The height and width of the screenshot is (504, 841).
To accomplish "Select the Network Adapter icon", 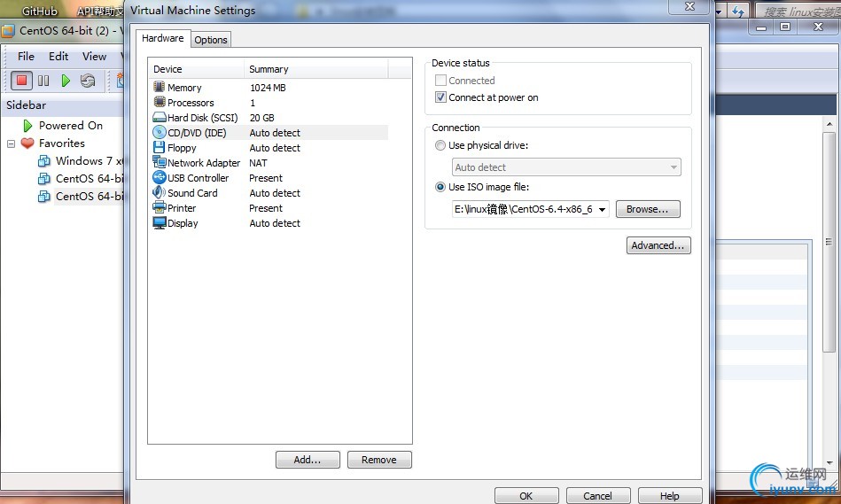I will 160,162.
